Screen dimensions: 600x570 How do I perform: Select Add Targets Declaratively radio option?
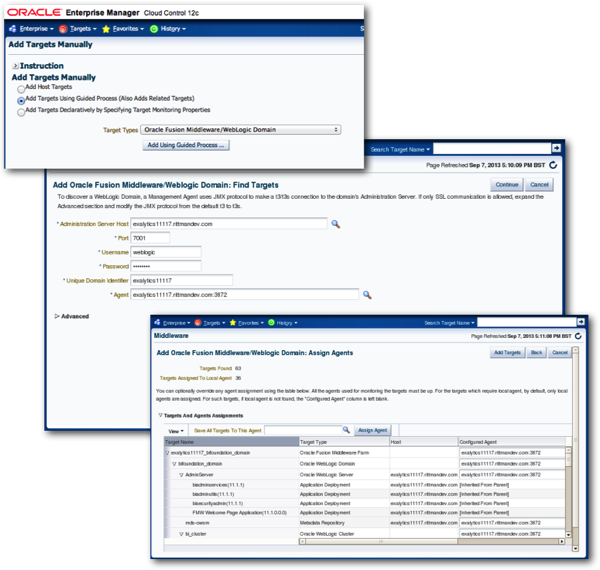21,112
